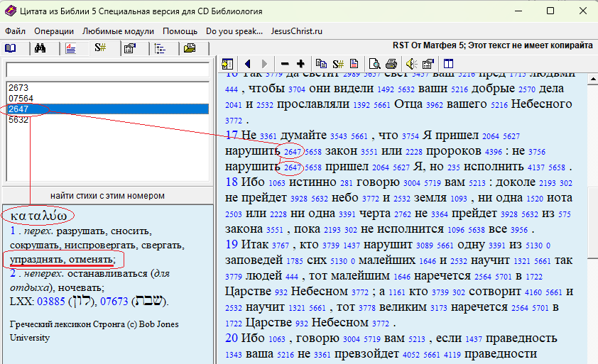The height and width of the screenshot is (364, 598).
Task: Click Strong number 281 after истинно
Action: [x=347, y=183]
